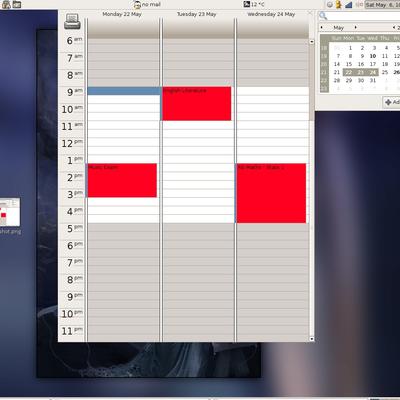
Task: Open the Music Exam event on Monday
Action: pyautogui.click(x=122, y=180)
